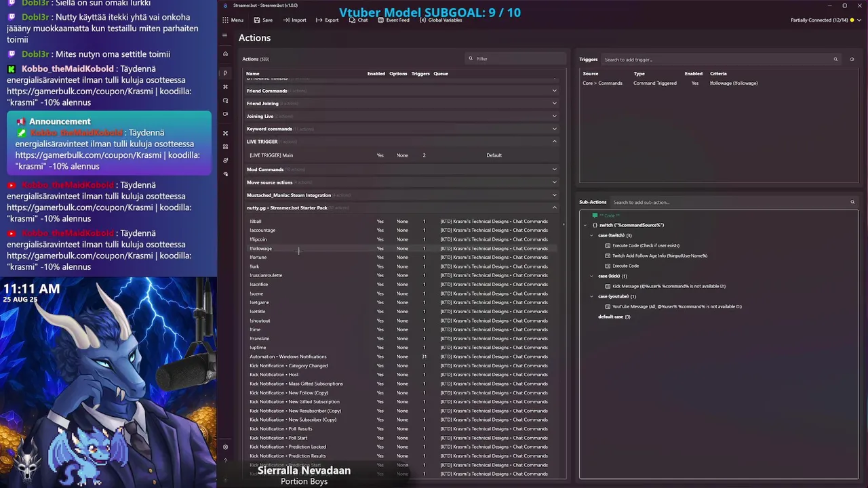Open the Global Variables icon
Viewport: 868px width, 488px height.
point(422,20)
